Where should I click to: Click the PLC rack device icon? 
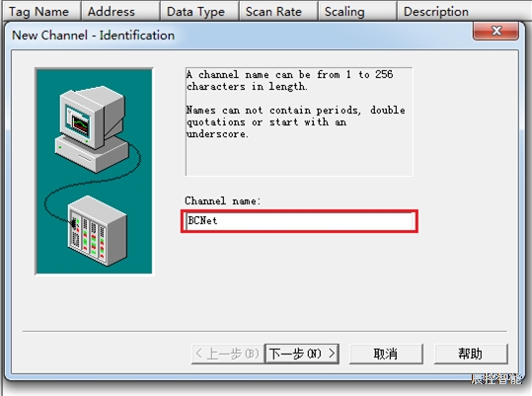pos(98,230)
